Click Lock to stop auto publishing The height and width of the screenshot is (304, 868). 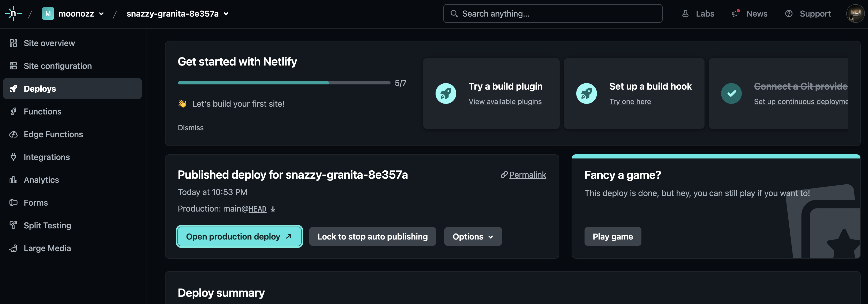pyautogui.click(x=372, y=236)
